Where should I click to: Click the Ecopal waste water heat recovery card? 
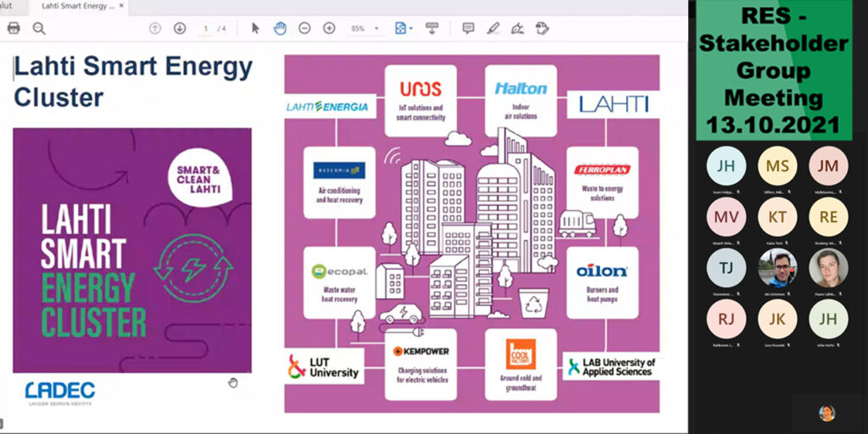pos(339,283)
